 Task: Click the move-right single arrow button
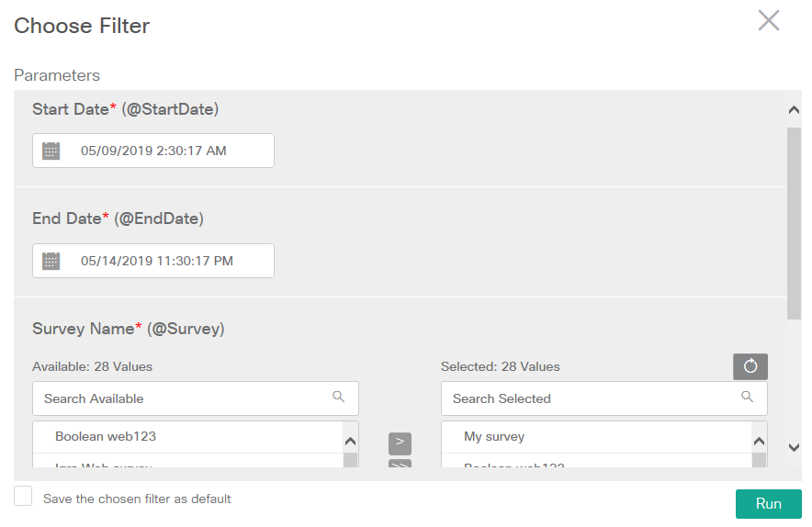pos(400,443)
